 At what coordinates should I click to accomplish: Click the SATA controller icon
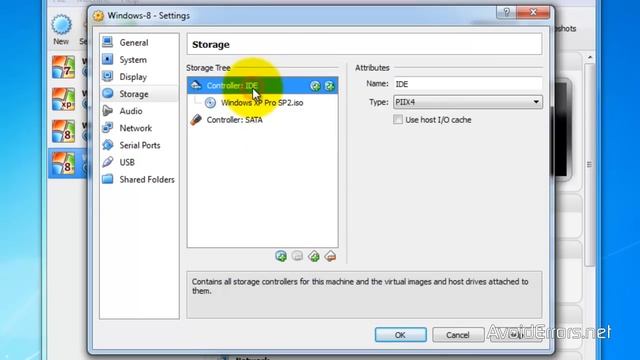point(196,120)
